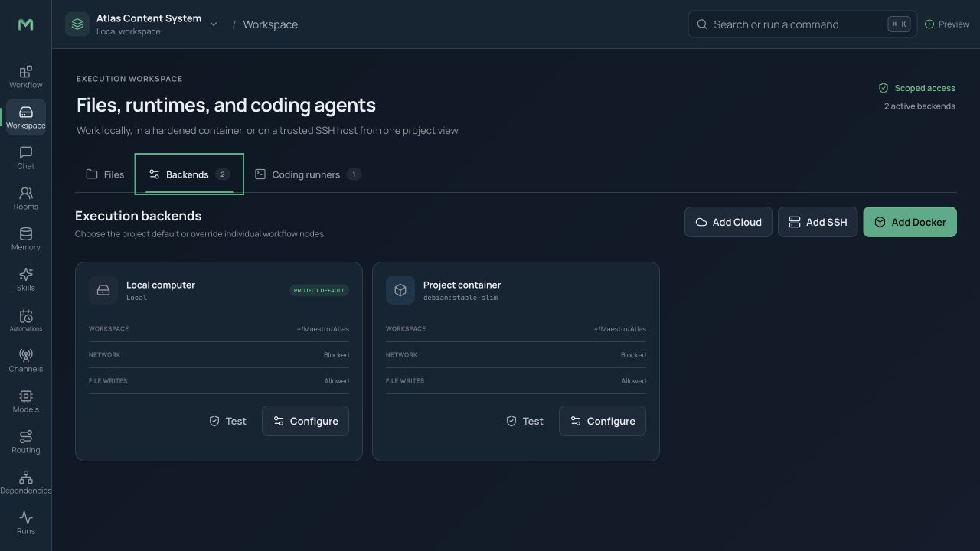Go to Models in sidebar

point(25,402)
